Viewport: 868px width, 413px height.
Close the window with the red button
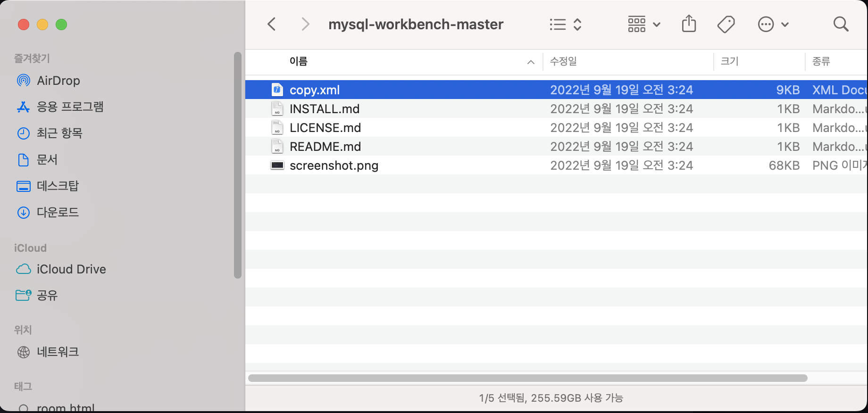pyautogui.click(x=24, y=25)
